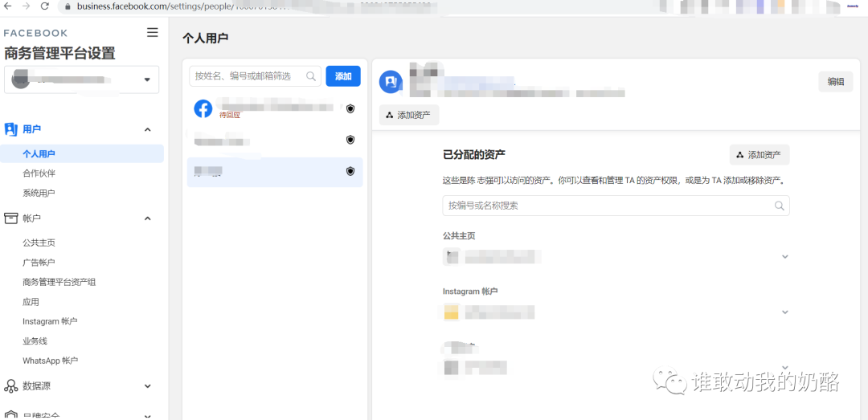Image resolution: width=868 pixels, height=420 pixels.
Task: Click the 帐户 section icon
Action: click(x=11, y=218)
